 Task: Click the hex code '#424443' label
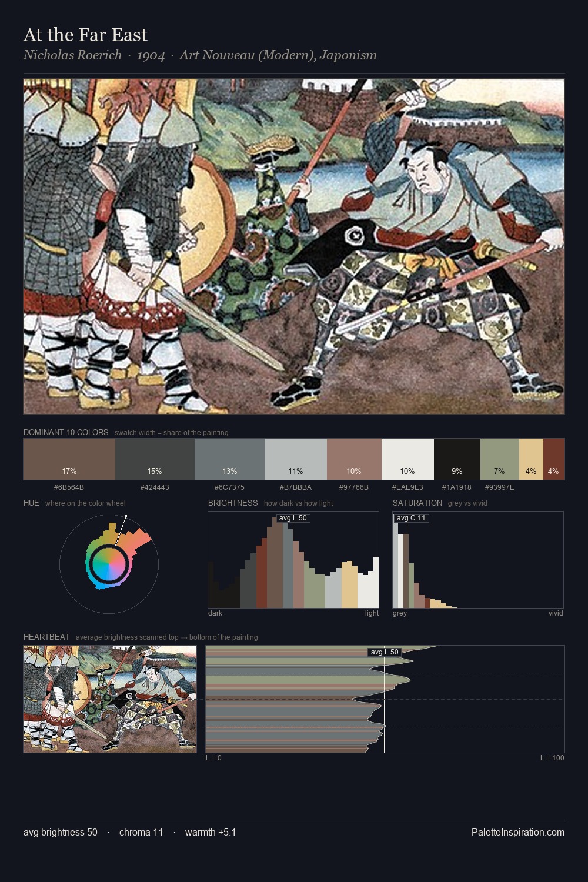point(155,487)
